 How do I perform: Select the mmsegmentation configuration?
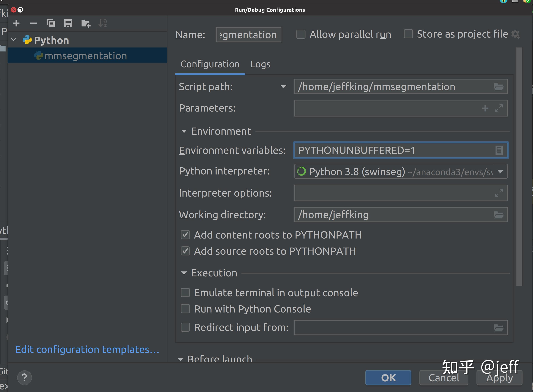pos(87,55)
